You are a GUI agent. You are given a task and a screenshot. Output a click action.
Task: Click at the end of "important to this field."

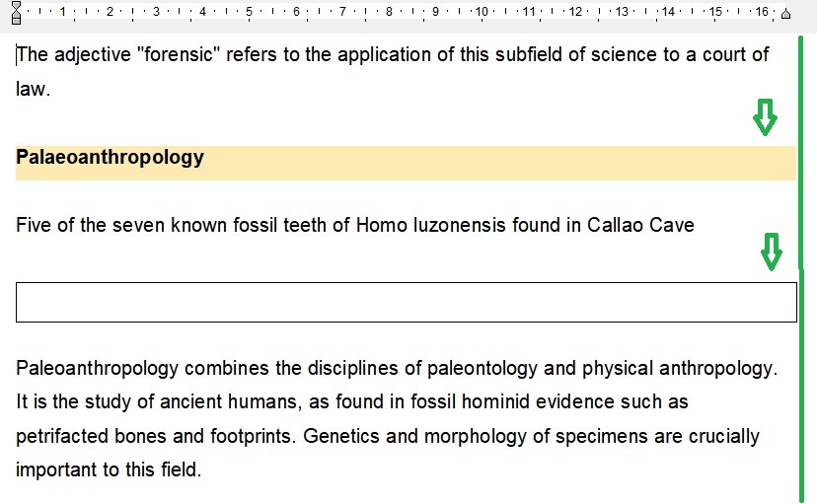(202, 470)
